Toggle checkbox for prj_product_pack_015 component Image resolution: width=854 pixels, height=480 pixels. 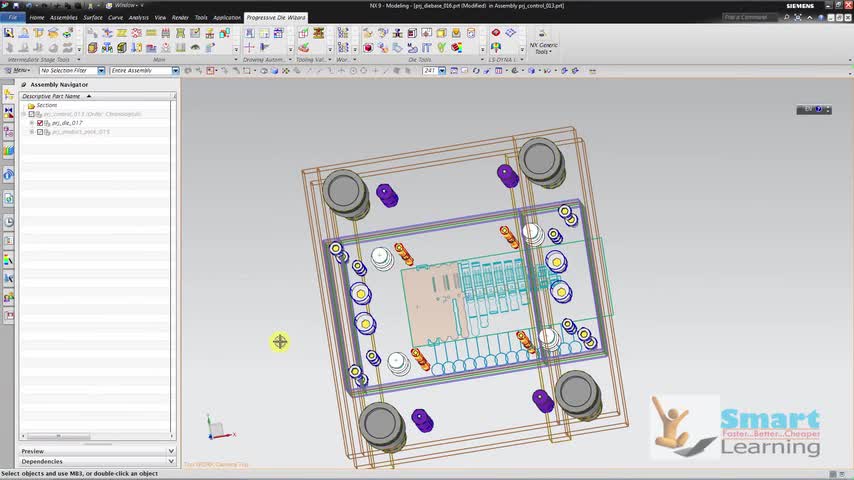40,132
